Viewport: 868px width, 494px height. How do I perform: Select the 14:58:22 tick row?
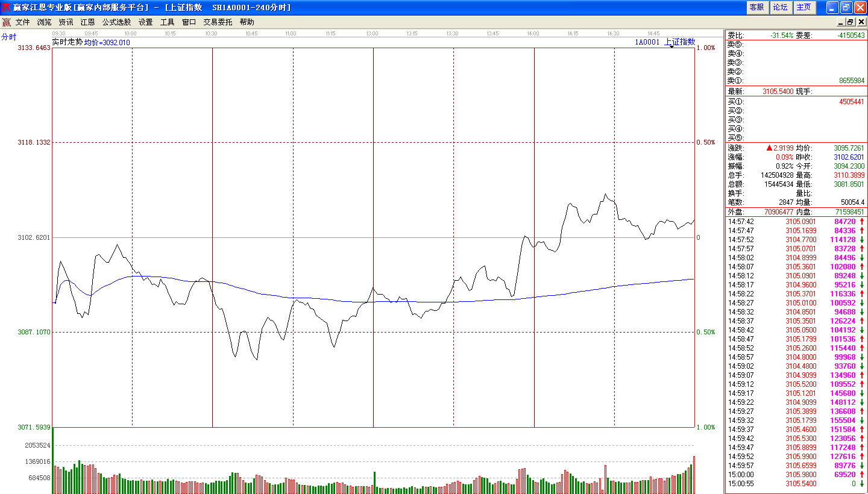[x=796, y=293]
